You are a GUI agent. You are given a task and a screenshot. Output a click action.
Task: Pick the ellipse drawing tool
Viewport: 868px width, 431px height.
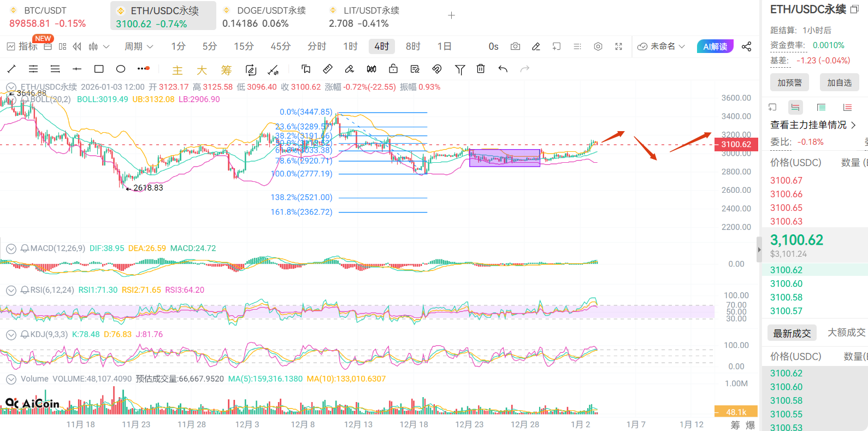coord(121,69)
